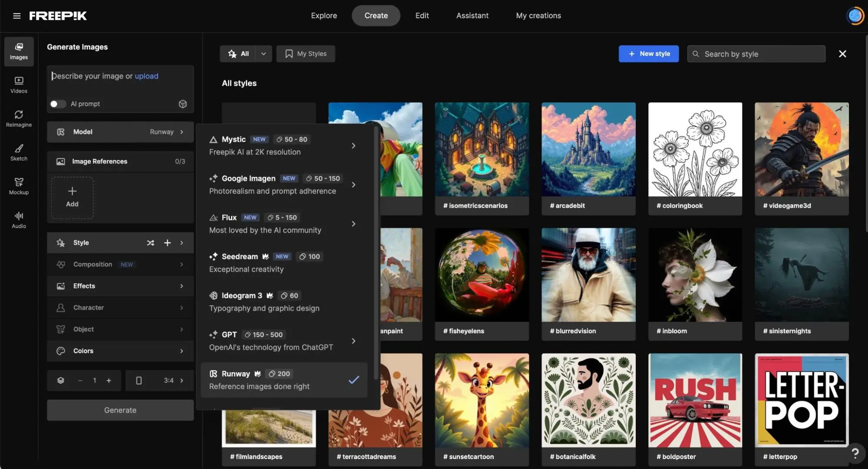
Task: Open the Model selector showing Runway
Action: click(120, 132)
